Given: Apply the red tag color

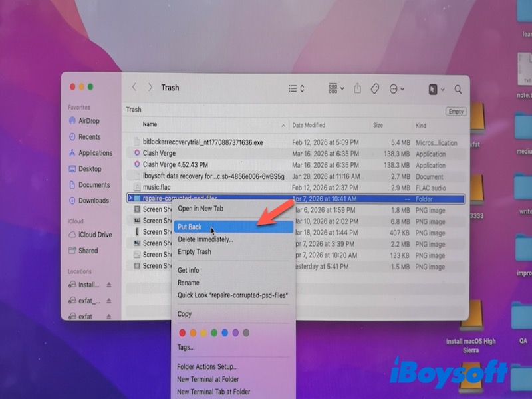Looking at the screenshot, I should coord(182,332).
